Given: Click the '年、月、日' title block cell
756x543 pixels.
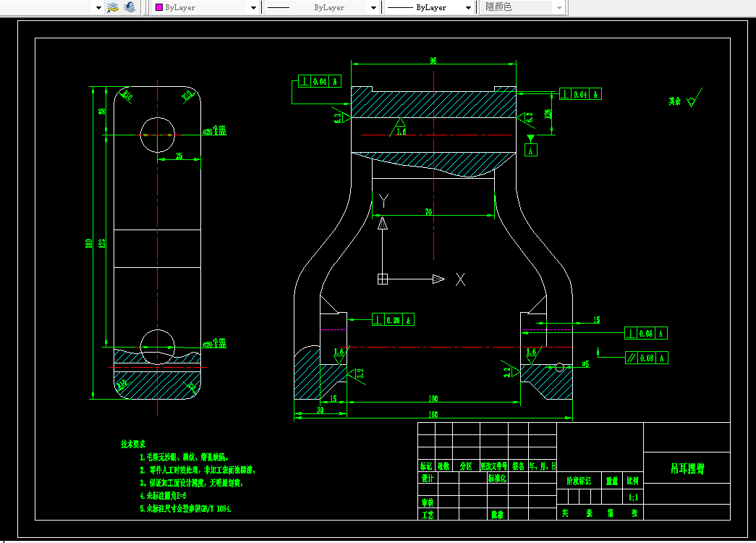Looking at the screenshot, I should click(543, 466).
